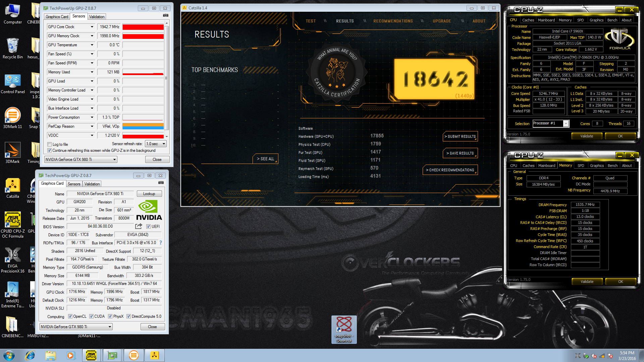Toggle the OpenCL checkbox
This screenshot has width=644, height=362.
coord(70,316)
